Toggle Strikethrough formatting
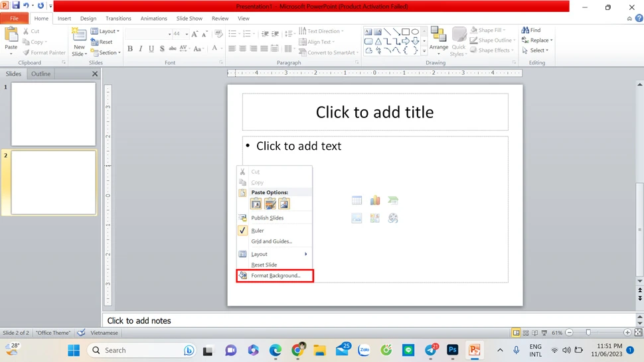Viewport: 644px width, 362px height. click(173, 49)
